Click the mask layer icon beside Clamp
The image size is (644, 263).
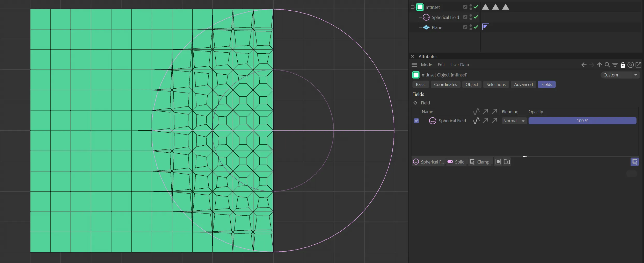498,162
